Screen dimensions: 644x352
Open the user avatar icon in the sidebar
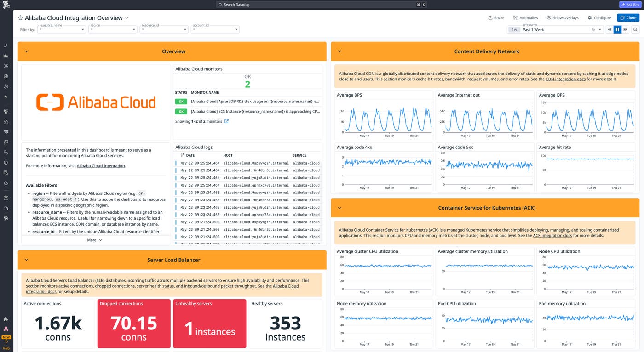pos(6,329)
